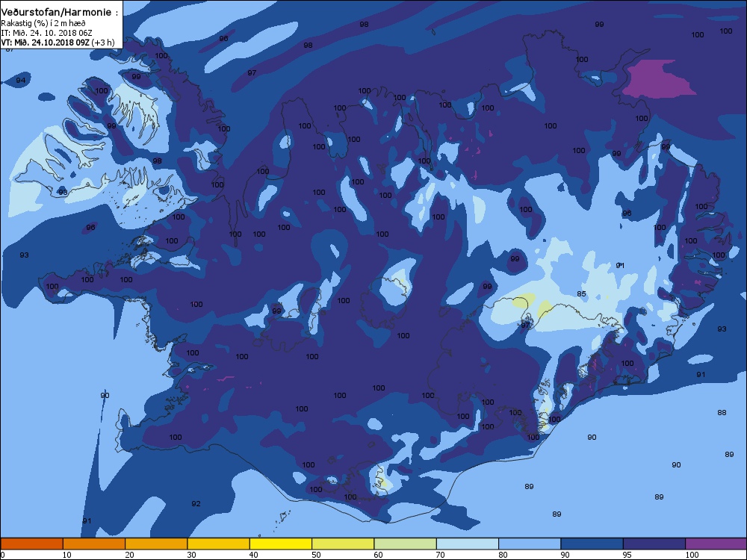Click the dark orange 0–10 legend swatch
The width and height of the screenshot is (747, 560).
(31, 544)
